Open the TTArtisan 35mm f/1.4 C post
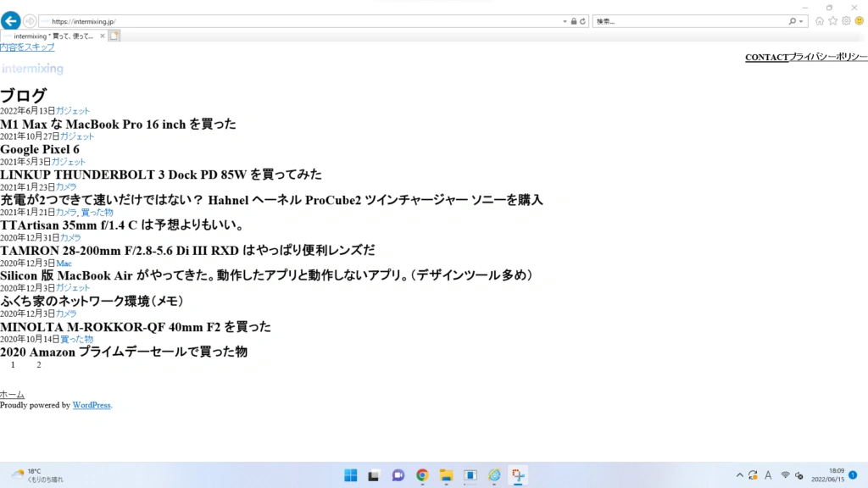 122,225
